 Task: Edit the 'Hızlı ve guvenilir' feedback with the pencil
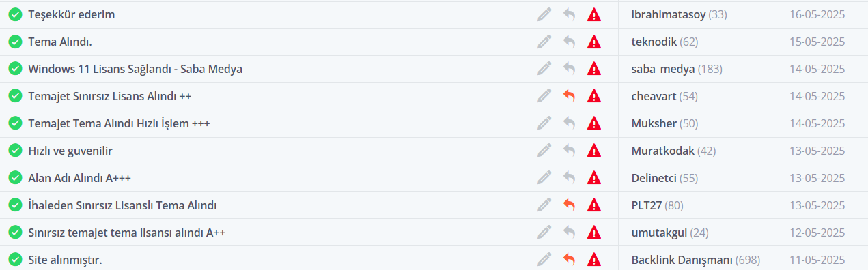[544, 151]
